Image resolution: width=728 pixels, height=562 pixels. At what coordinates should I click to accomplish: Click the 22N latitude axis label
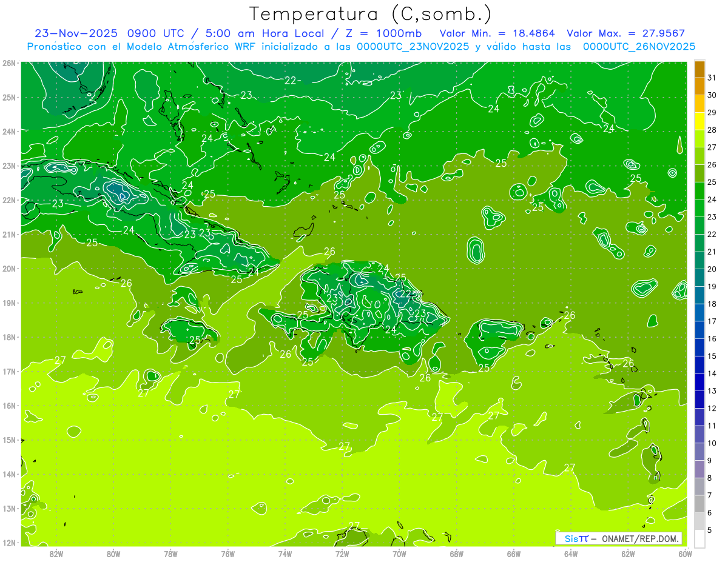tap(9, 200)
